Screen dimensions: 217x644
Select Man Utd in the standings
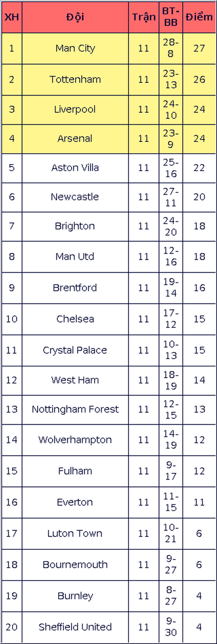click(75, 257)
